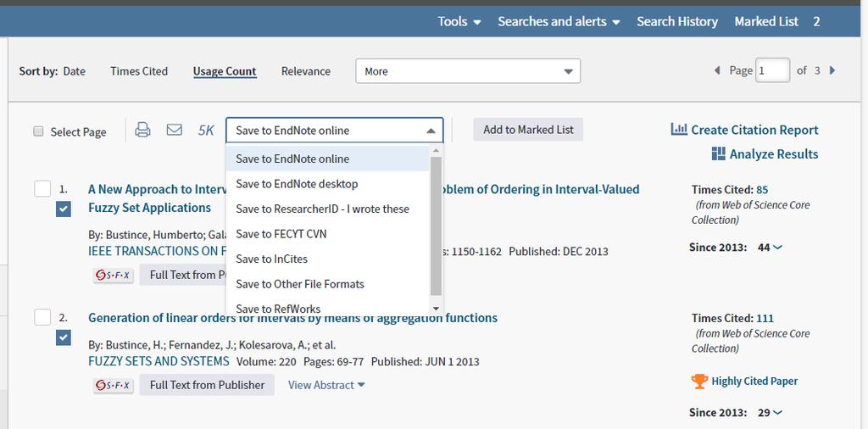This screenshot has width=868, height=429.
Task: Expand View Abstract for result 2
Action: tap(326, 385)
